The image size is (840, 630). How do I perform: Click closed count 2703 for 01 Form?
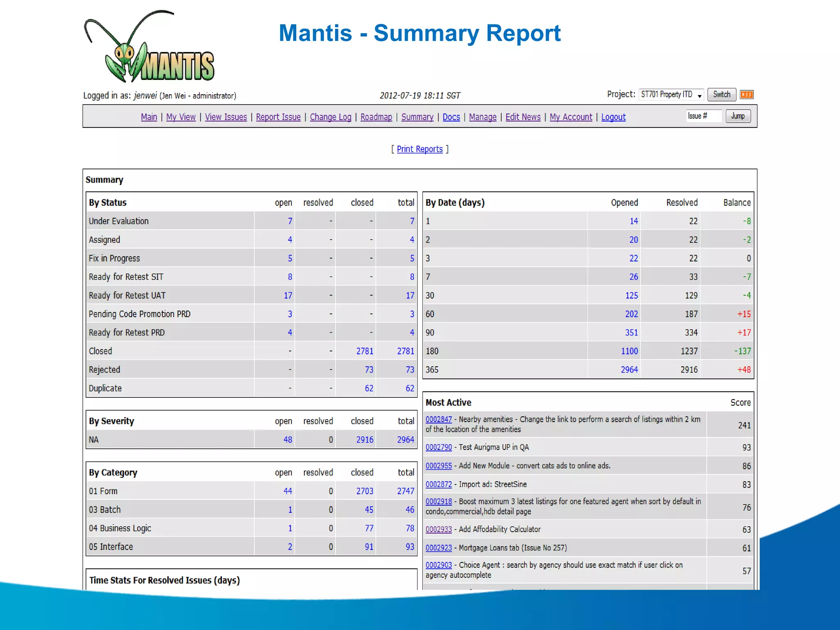click(x=365, y=491)
